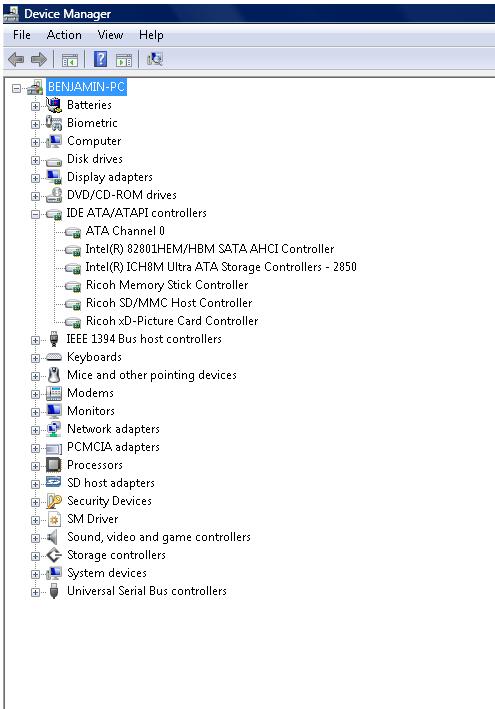Image resolution: width=495 pixels, height=709 pixels.
Task: Expand Universal Serial Bus controllers node
Action: 35,592
